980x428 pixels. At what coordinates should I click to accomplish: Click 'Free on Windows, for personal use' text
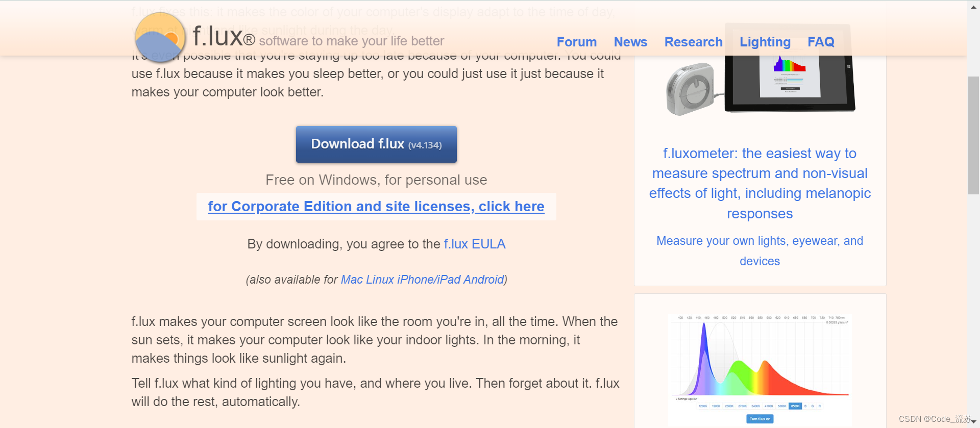click(x=376, y=180)
